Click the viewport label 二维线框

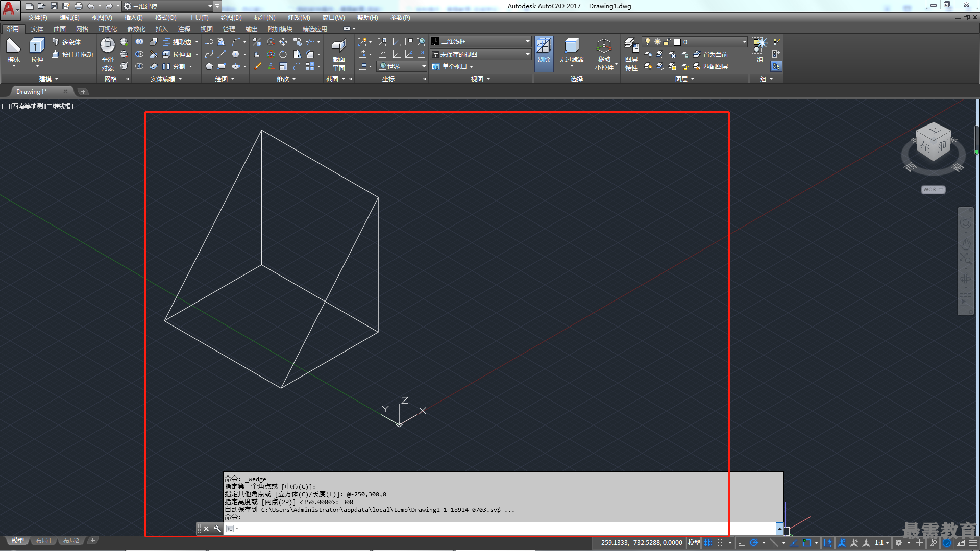point(59,106)
